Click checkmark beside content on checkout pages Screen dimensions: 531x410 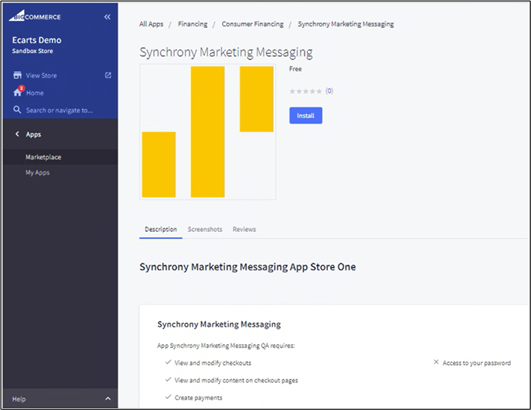pyautogui.click(x=168, y=380)
